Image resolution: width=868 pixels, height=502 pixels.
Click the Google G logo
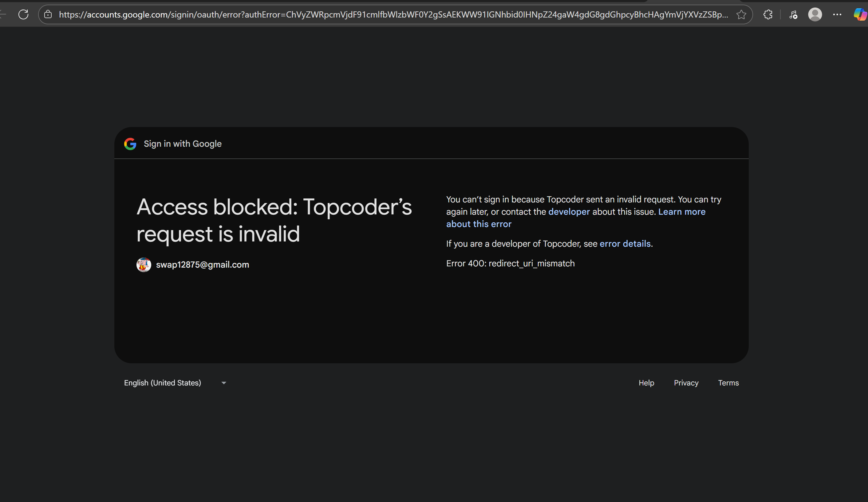tap(130, 144)
